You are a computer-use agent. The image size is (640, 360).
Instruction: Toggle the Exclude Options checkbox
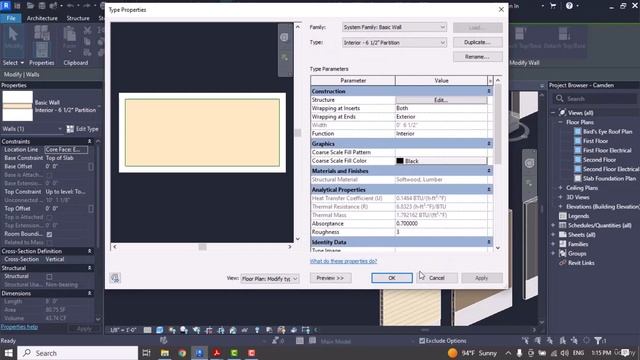tap(422, 340)
